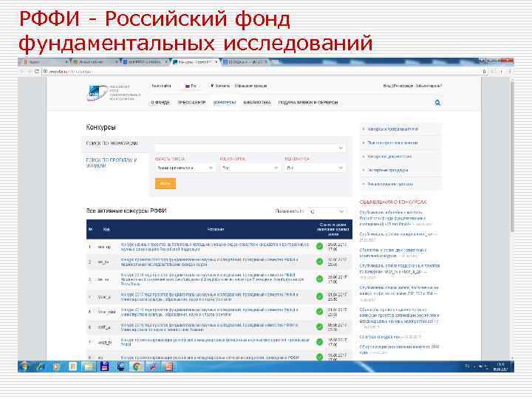Reload the page with the browser refresh icon

click(37, 72)
